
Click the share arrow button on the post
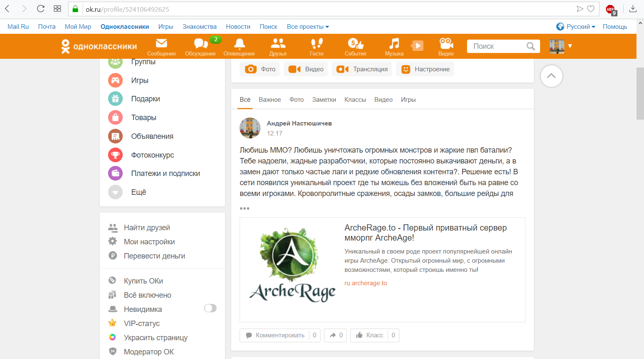coord(336,335)
